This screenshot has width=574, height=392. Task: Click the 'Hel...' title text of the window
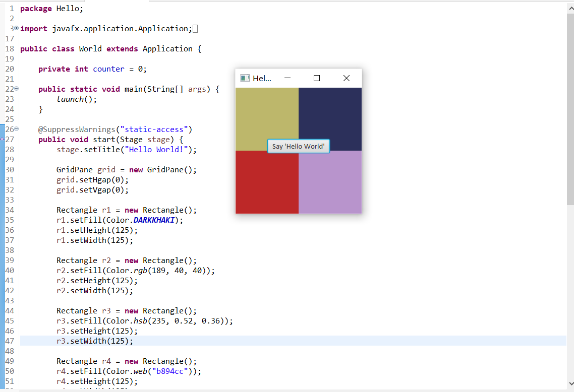point(262,78)
